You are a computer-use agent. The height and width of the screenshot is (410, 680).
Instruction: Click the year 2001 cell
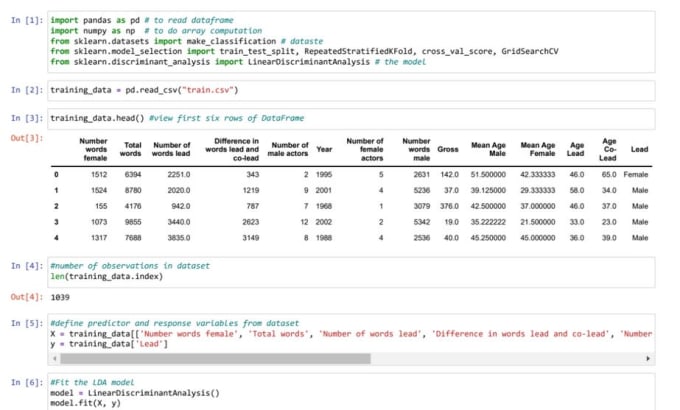(x=324, y=190)
